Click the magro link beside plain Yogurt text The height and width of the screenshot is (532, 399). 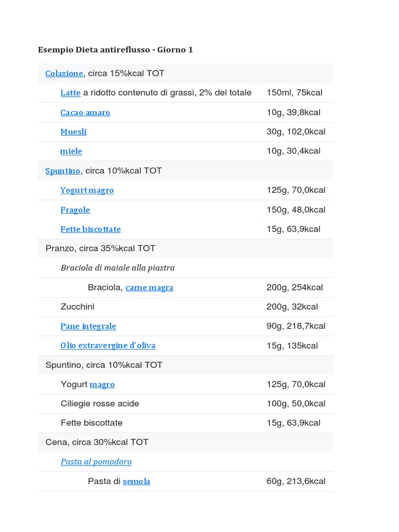[102, 384]
